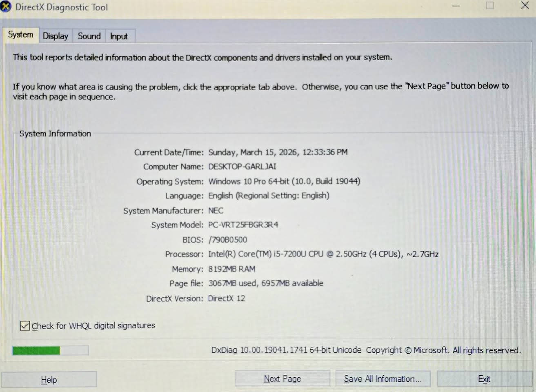536x392 pixels.
Task: Click the System Information group label
Action: [55, 134]
